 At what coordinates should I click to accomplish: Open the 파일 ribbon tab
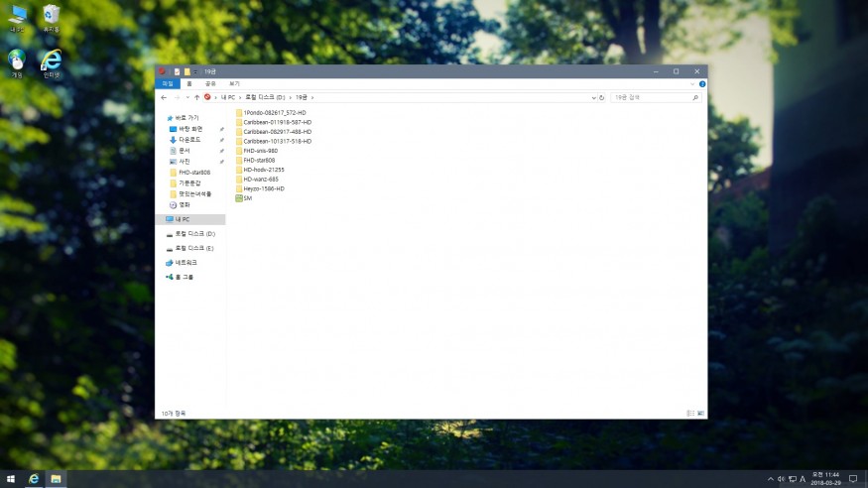tap(168, 84)
